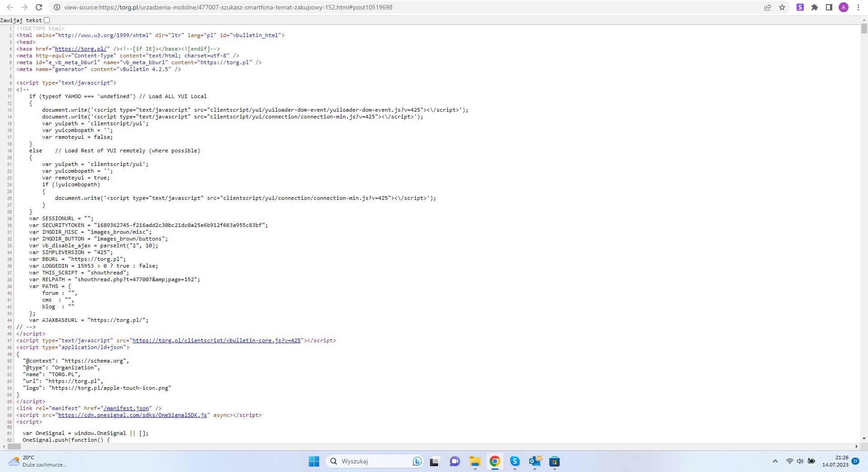Viewport: 868px width, 472px height.
Task: Open the vbulletin-core.js script link
Action: (x=217, y=340)
